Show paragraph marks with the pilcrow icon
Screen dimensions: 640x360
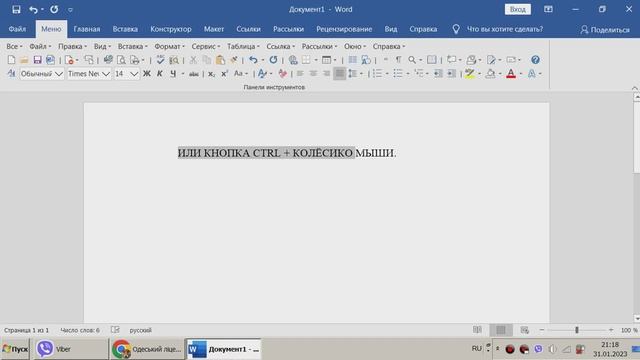(399, 60)
